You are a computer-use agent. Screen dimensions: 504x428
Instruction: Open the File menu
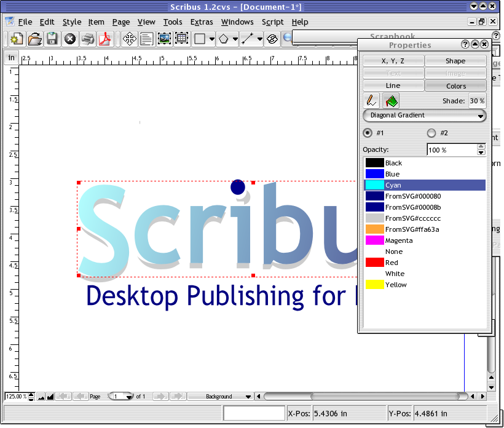pyautogui.click(x=25, y=22)
